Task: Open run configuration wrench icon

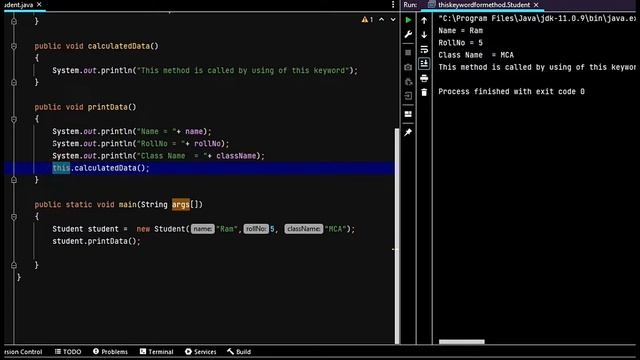Action: pyautogui.click(x=408, y=34)
